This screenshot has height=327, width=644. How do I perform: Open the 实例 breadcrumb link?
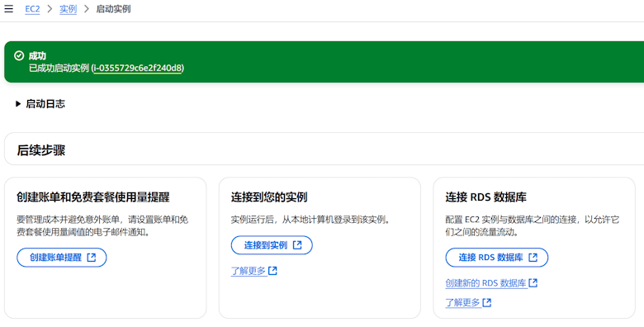click(69, 9)
